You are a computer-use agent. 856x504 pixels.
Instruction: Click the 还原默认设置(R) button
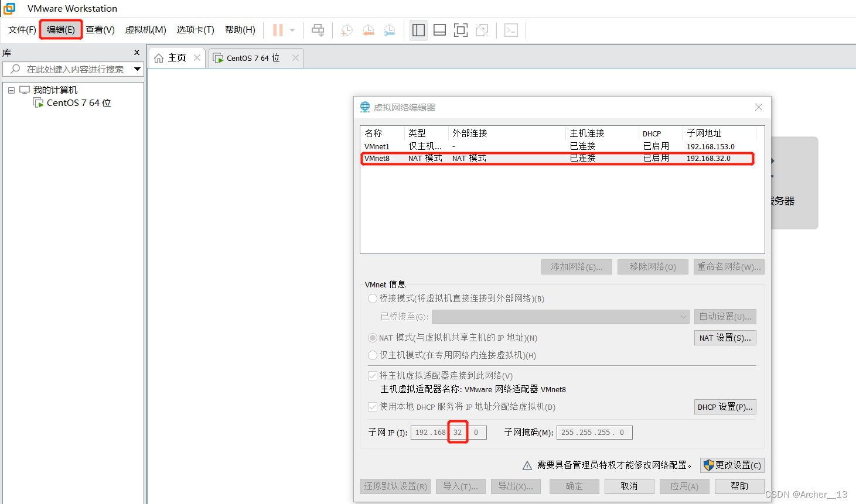[x=395, y=486]
